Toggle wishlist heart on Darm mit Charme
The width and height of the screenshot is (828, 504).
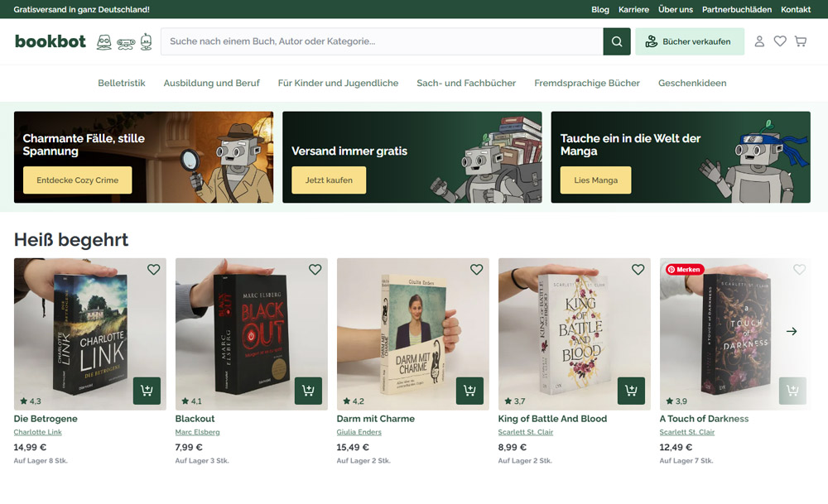[x=476, y=270]
